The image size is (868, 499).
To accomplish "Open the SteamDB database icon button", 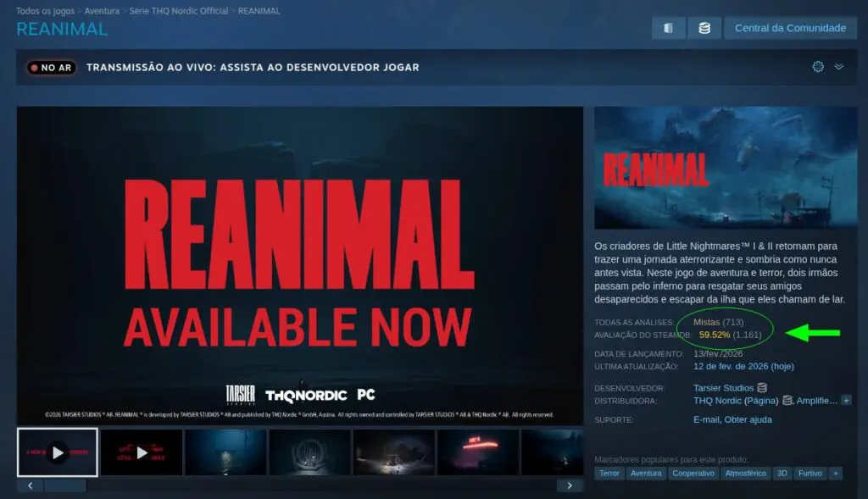I will pyautogui.click(x=704, y=28).
